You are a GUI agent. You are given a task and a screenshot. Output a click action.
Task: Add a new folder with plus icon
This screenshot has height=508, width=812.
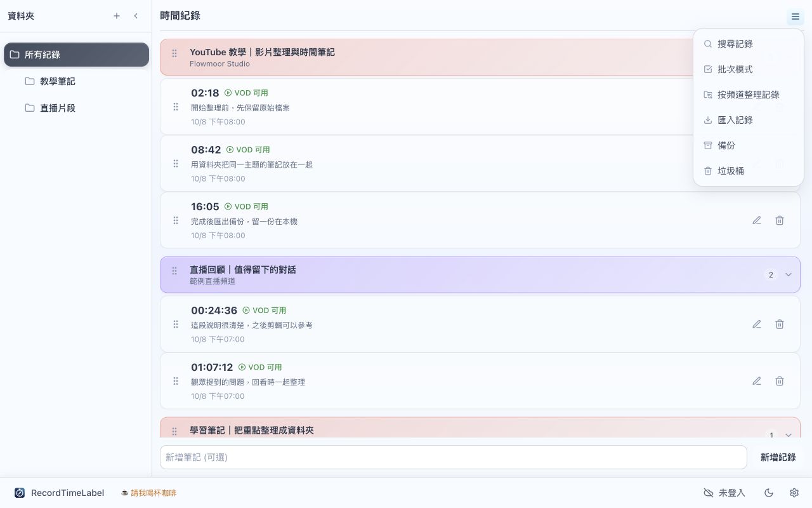click(x=117, y=16)
